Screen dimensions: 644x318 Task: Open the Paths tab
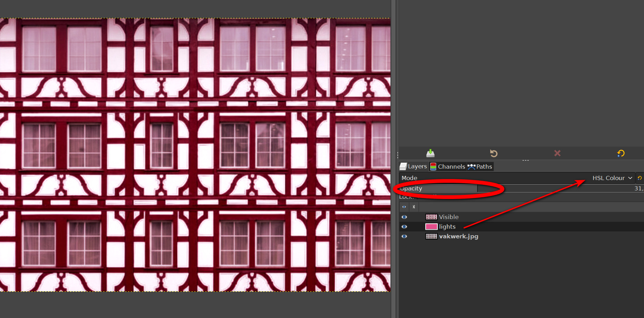coord(480,167)
